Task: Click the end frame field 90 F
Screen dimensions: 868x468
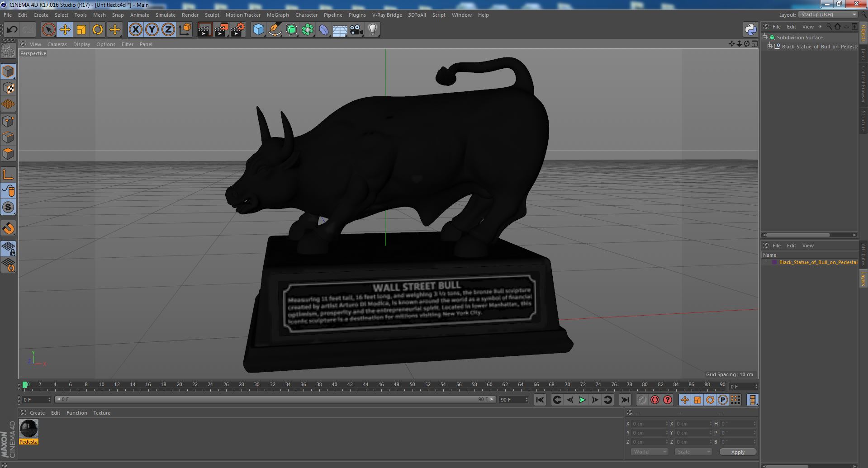Action: [x=513, y=400]
